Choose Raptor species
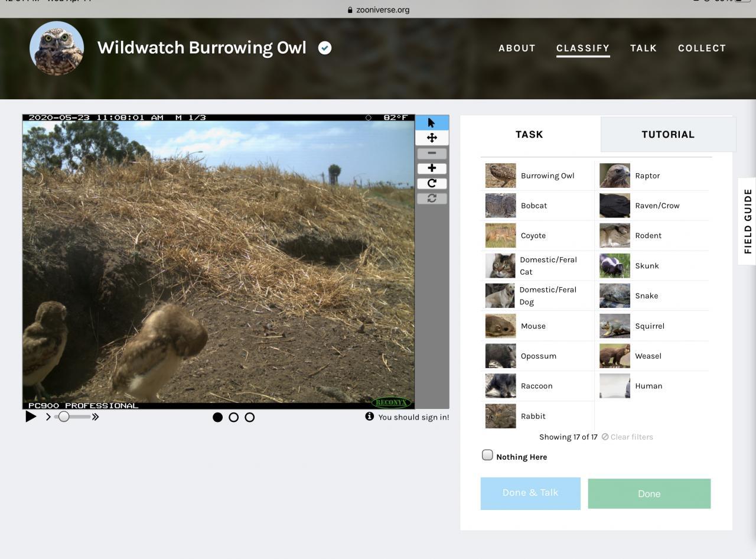 652,175
